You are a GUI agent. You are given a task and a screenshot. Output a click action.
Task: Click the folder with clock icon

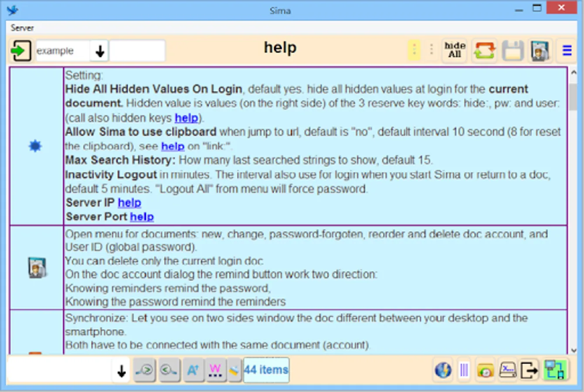(485, 370)
